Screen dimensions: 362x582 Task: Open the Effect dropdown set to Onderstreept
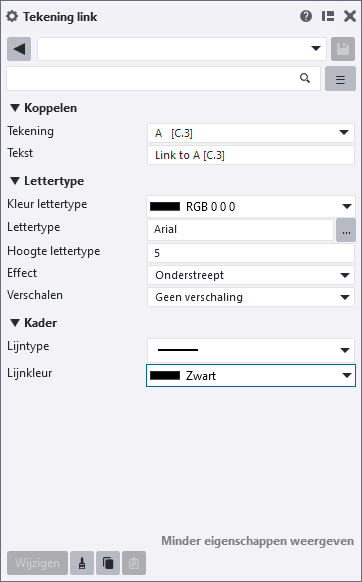[251, 275]
